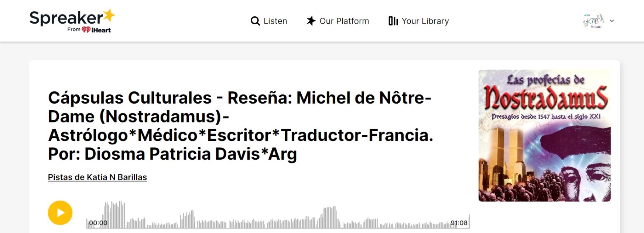Viewport: 644px width, 233px height.
Task: Click the 91:08 duration label
Action: [459, 223]
